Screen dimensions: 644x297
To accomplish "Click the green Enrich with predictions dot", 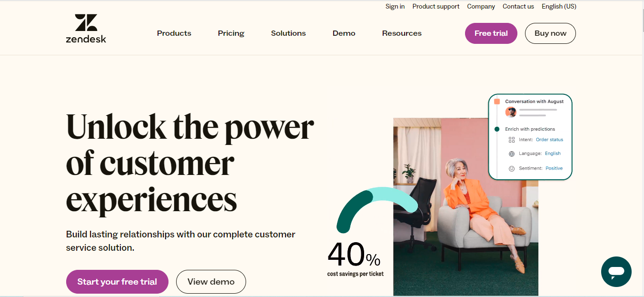I will pos(497,129).
